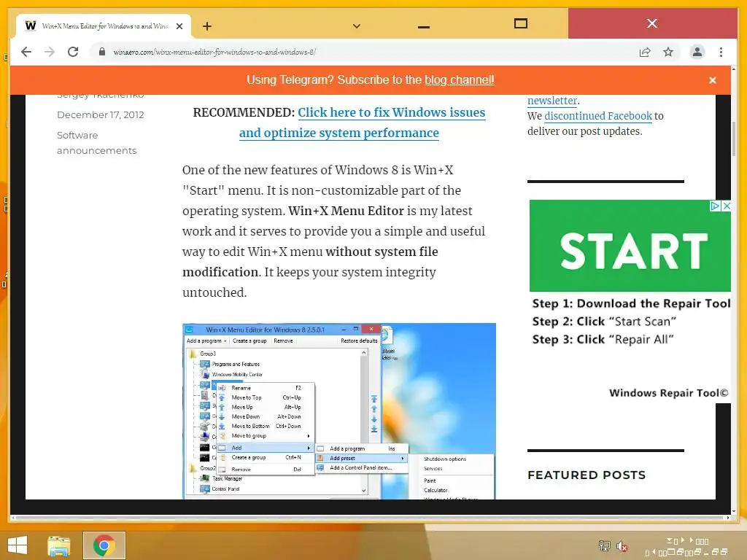This screenshot has height=560, width=747.
Task: Open File Explorer from the taskbar
Action: tap(59, 545)
